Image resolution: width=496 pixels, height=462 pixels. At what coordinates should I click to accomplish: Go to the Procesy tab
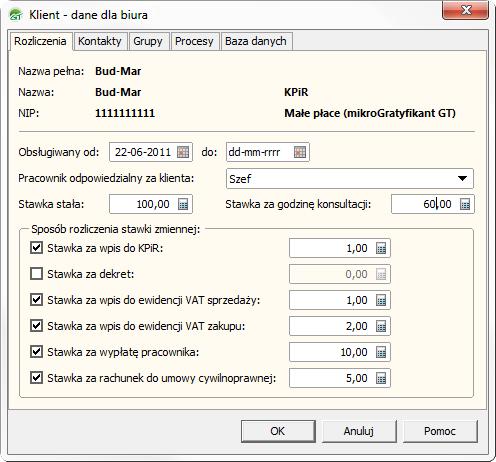click(194, 41)
